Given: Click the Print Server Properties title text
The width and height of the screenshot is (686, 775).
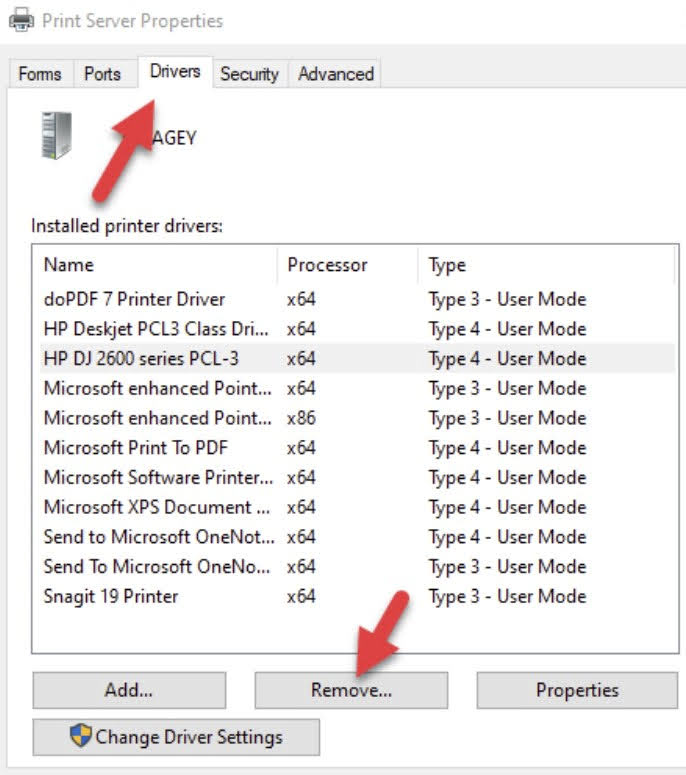Looking at the screenshot, I should [132, 21].
